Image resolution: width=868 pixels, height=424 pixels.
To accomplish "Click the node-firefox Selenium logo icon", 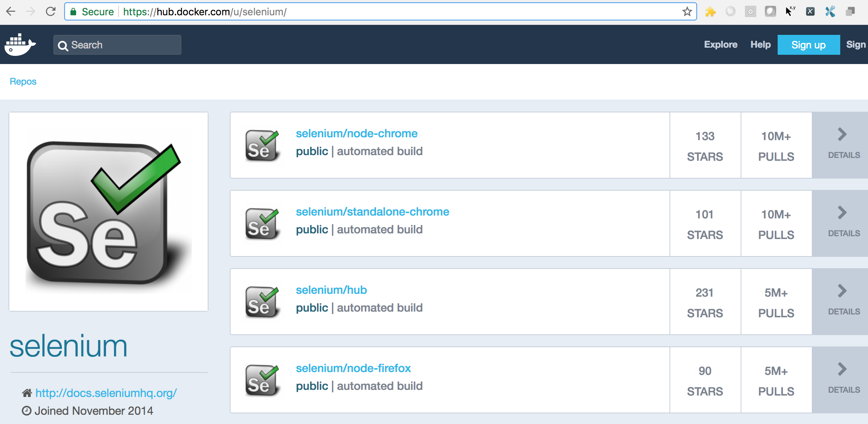I will 262,380.
